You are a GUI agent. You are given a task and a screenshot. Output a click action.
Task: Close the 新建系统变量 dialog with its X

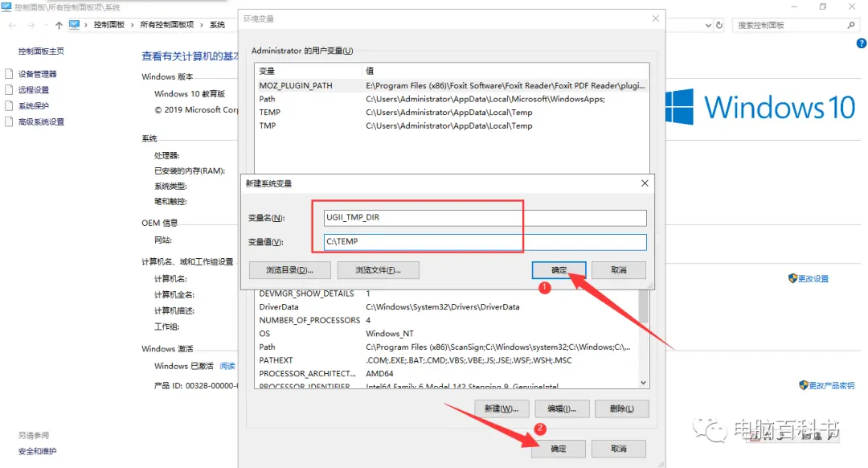coord(645,183)
